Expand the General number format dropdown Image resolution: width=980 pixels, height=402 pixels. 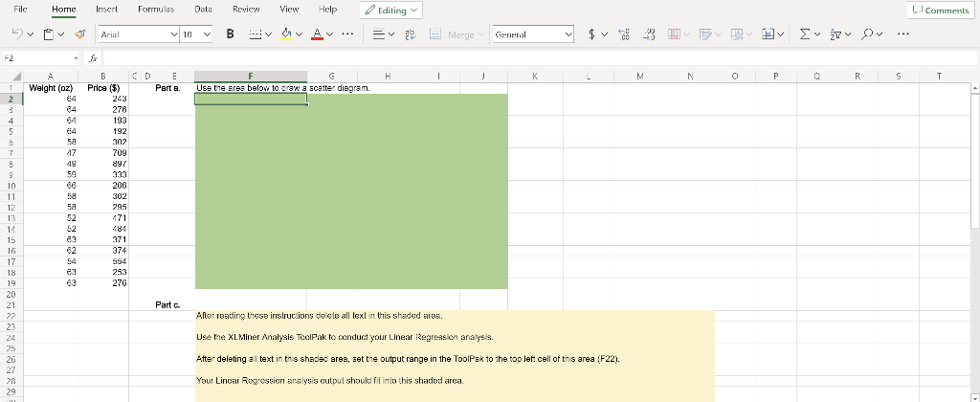(x=533, y=34)
